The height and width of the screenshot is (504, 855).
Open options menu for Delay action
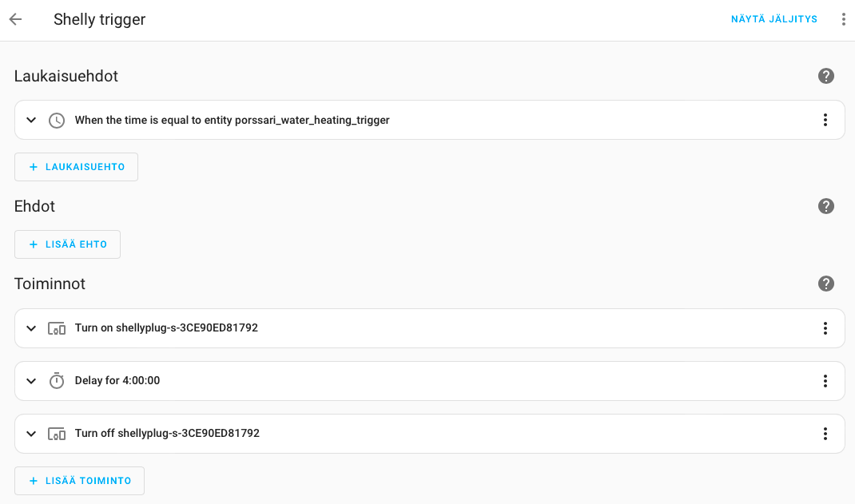coord(825,381)
